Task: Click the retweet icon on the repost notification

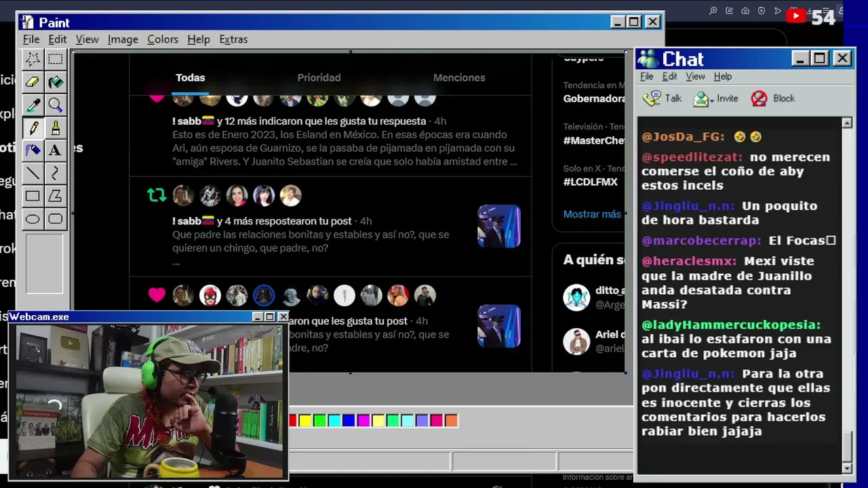Action: [x=157, y=196]
